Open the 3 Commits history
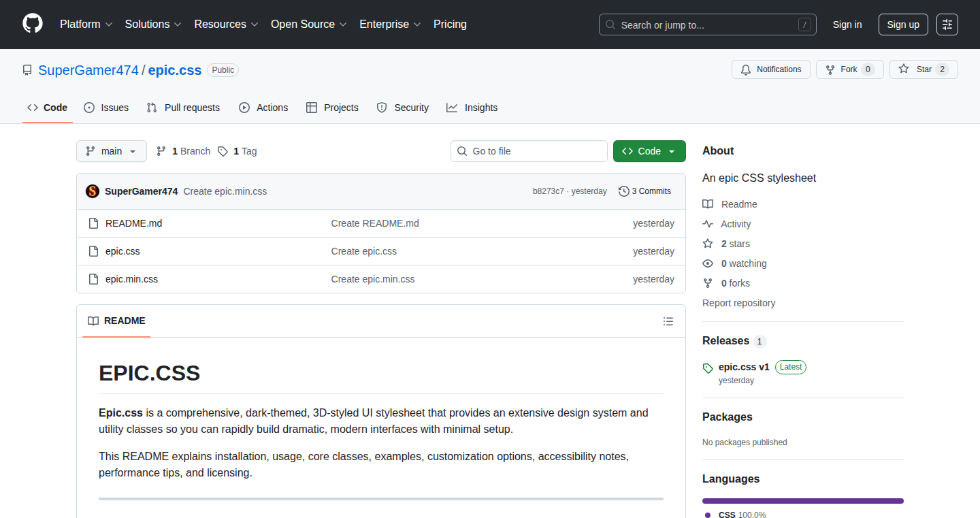 (x=644, y=191)
